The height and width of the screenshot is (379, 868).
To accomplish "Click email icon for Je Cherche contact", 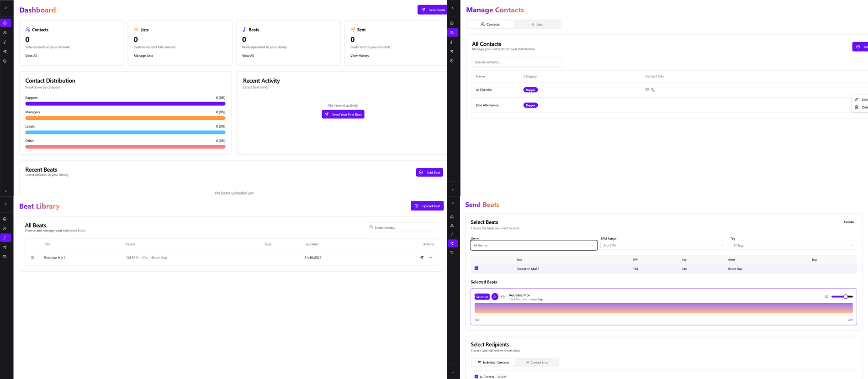I will (x=647, y=90).
